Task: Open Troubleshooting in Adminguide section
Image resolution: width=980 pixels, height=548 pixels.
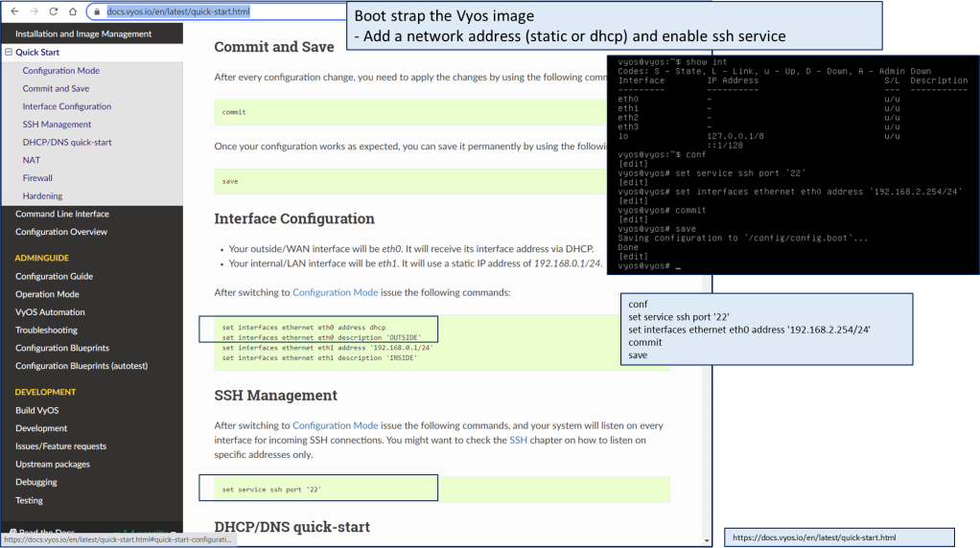Action: [46, 331]
